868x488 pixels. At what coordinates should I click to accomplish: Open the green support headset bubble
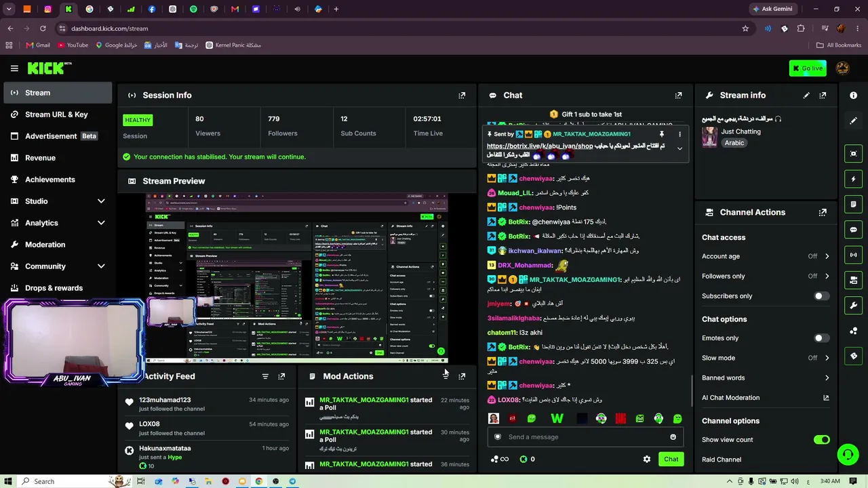coord(848,454)
